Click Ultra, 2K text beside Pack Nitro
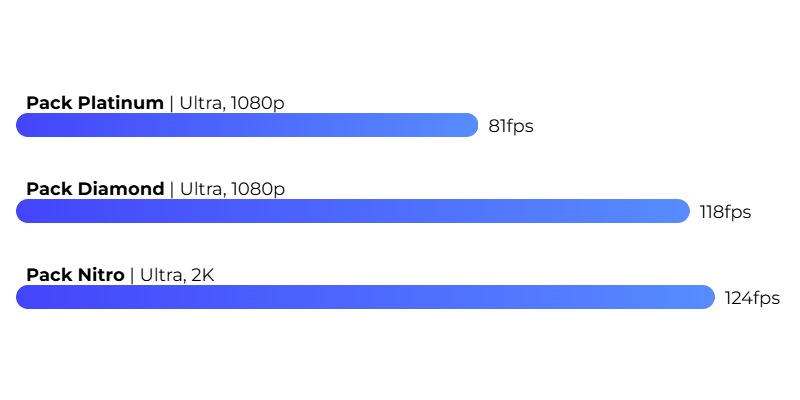 coord(177,275)
